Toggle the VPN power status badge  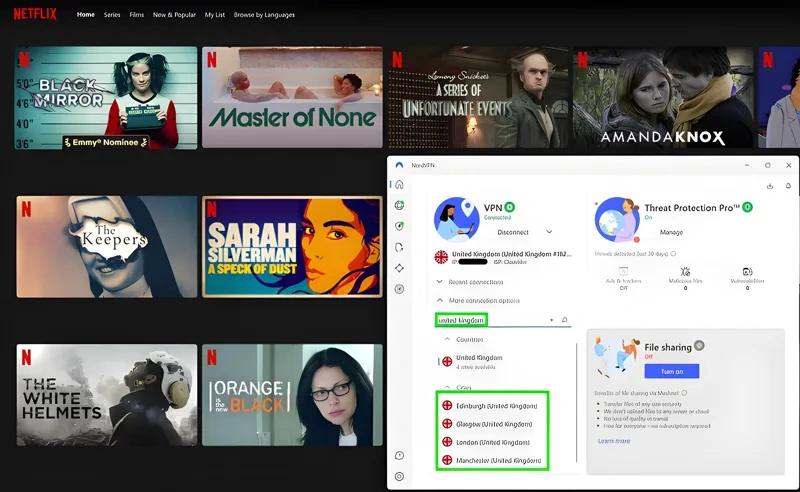[x=509, y=207]
